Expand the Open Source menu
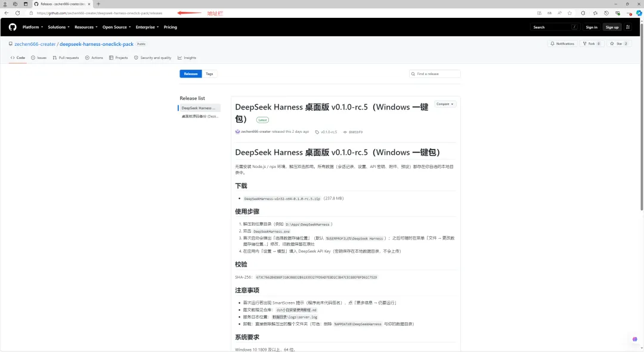Screen dimensions: 644x352 (x=117, y=27)
